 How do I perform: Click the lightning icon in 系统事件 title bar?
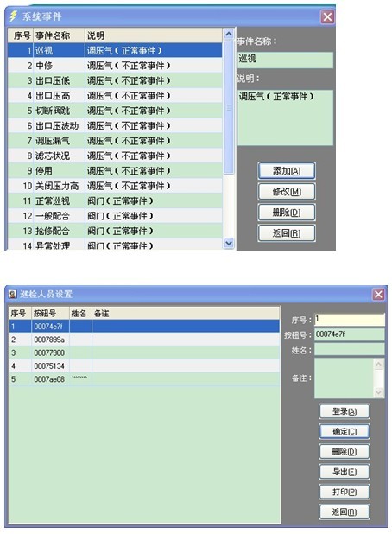pyautogui.click(x=14, y=16)
